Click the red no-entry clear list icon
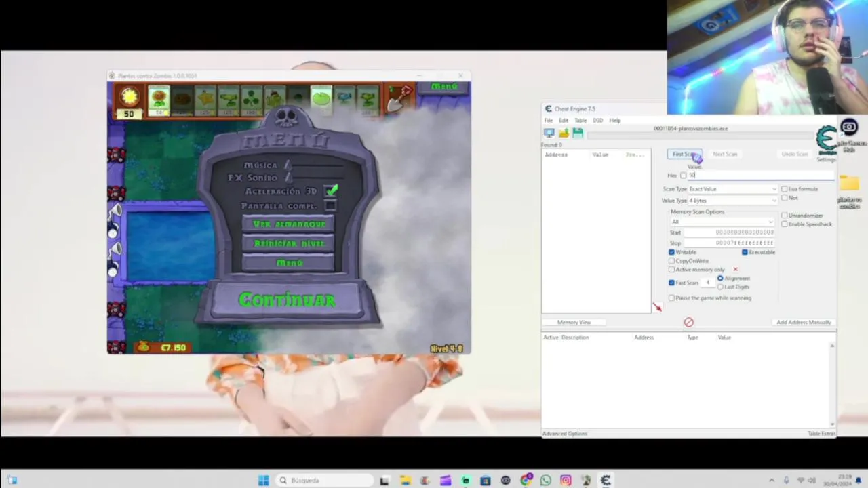Image resolution: width=868 pixels, height=488 pixels. (x=688, y=322)
